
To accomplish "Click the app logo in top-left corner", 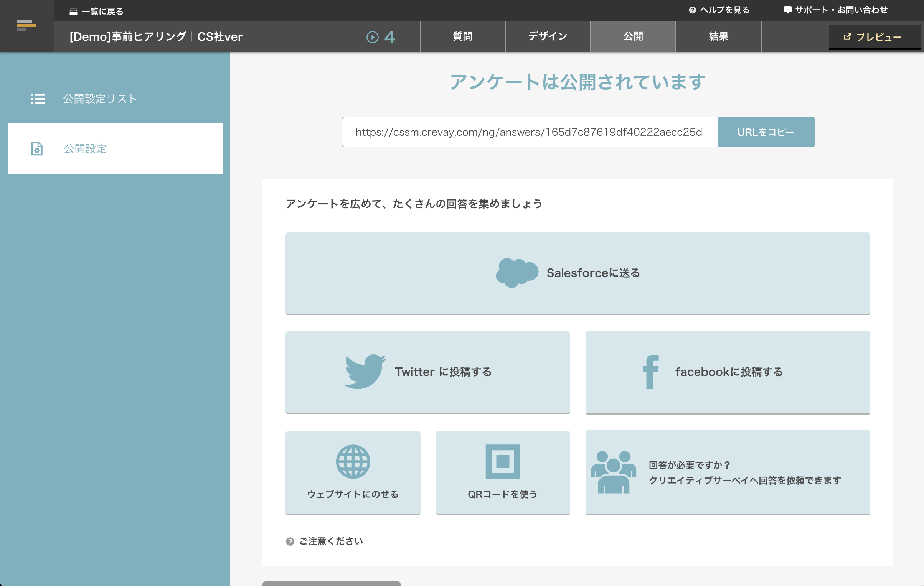I will click(26, 26).
